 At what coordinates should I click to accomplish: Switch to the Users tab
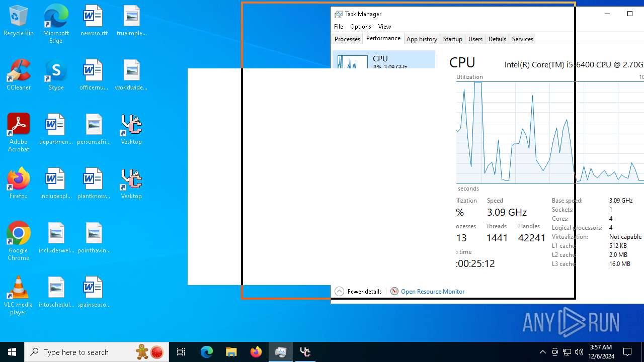(475, 39)
